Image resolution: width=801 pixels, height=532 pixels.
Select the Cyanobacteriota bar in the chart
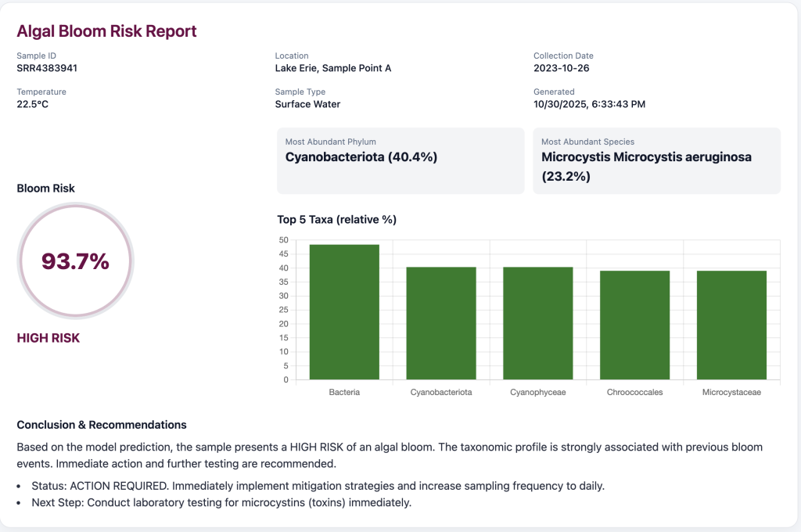click(441, 323)
